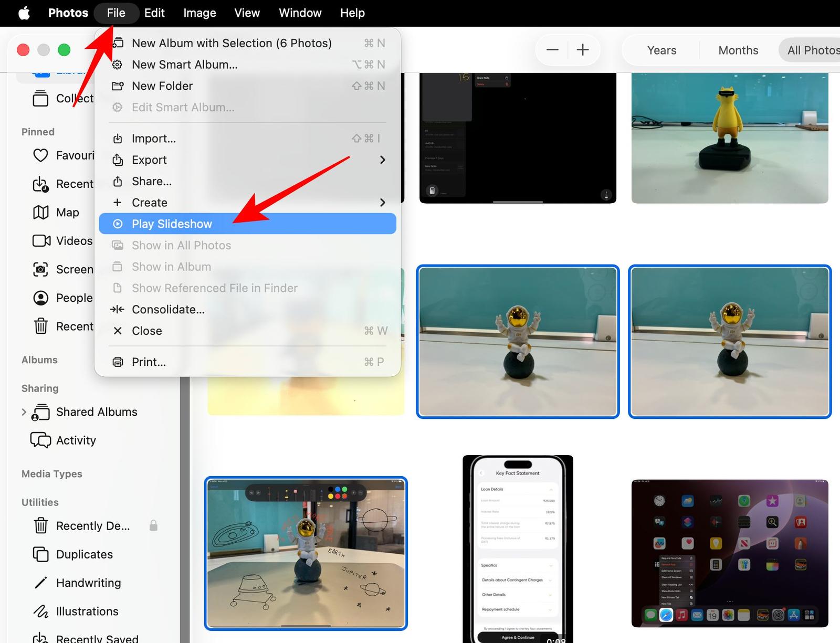Open the Image menu

point(199,13)
